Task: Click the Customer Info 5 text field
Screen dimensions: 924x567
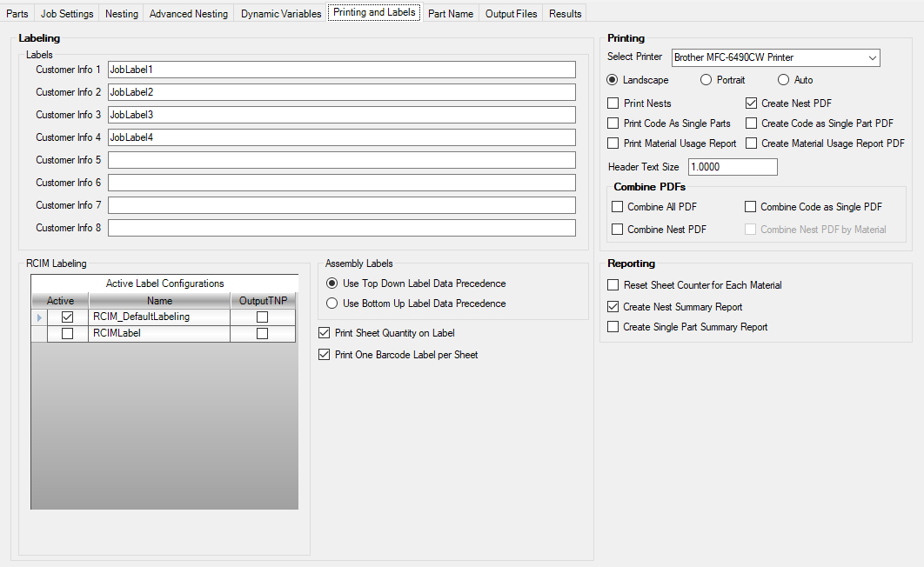Action: point(341,160)
